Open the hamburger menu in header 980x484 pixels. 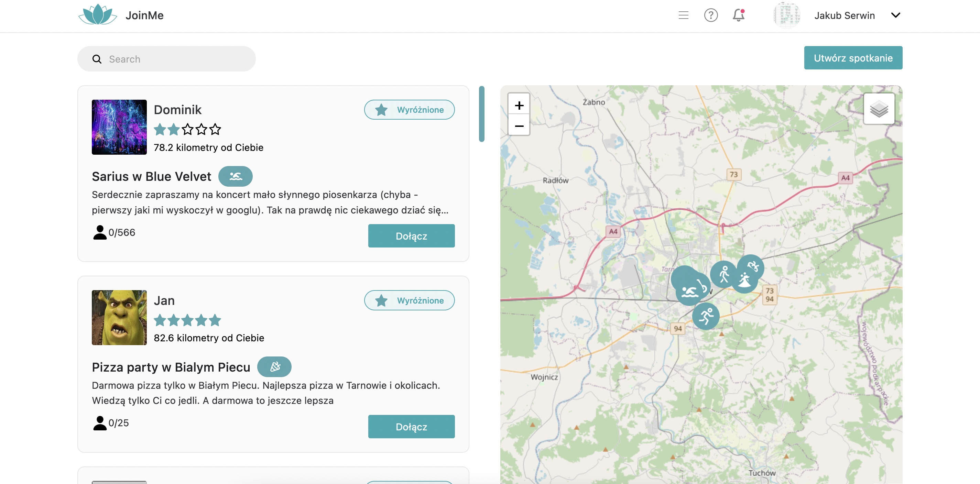pyautogui.click(x=683, y=15)
